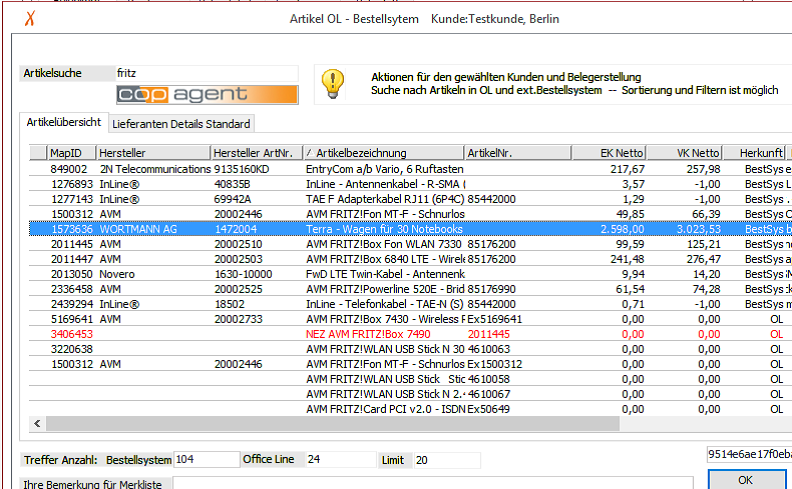The image size is (792, 489).
Task: Select AVM FRITZ!WLAN USB Stick N 2.4 row
Action: pos(410,394)
